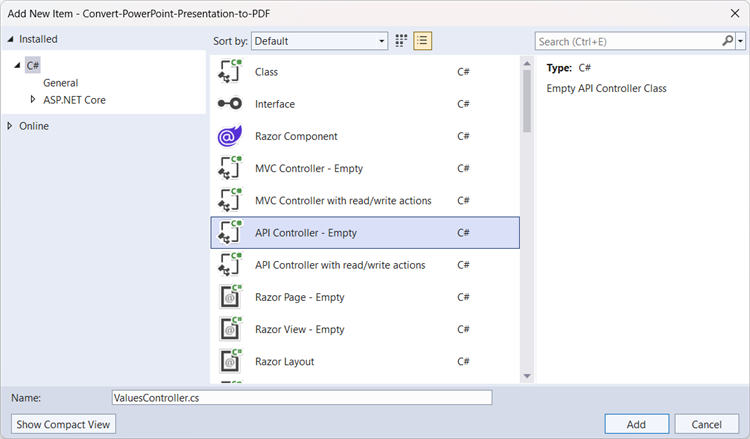Switch to list view of templates

(x=423, y=41)
